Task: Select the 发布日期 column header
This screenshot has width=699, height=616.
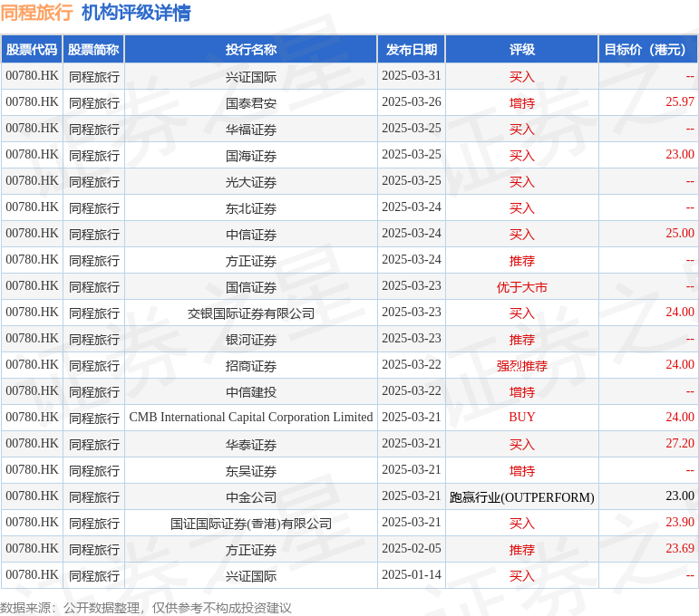Action: [412, 50]
